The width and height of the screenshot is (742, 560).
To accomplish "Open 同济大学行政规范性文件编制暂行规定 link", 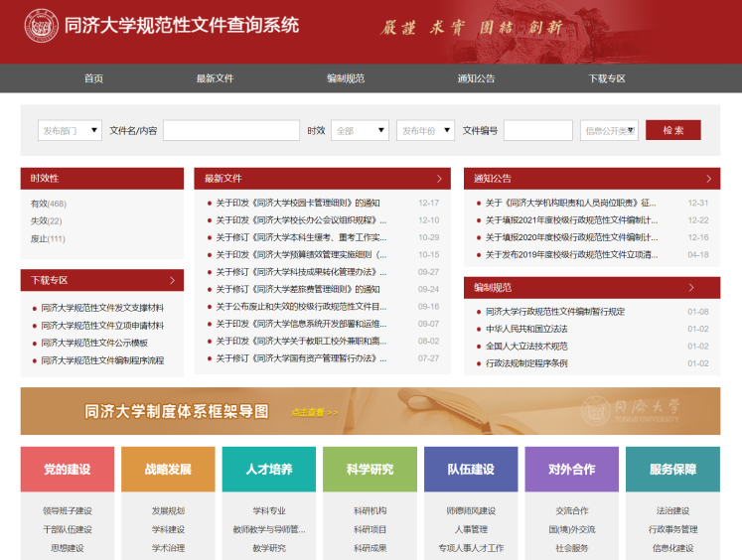I will click(555, 312).
